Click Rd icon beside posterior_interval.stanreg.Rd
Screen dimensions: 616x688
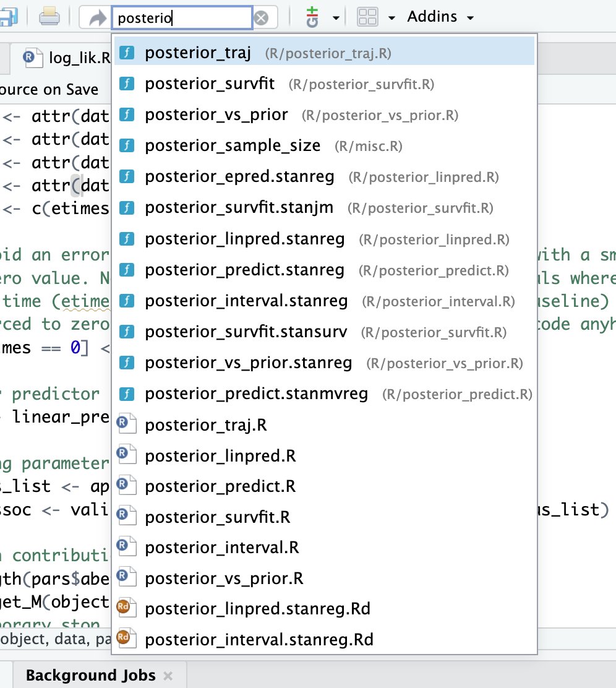pos(126,639)
